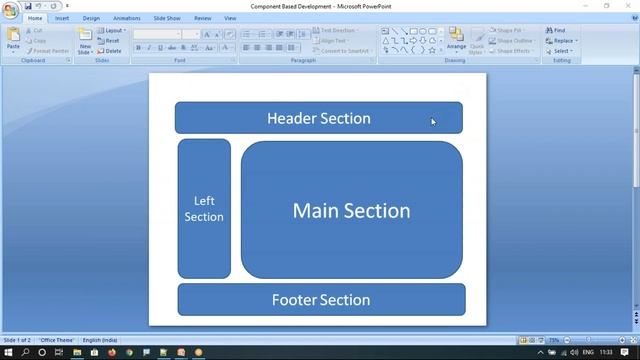Click Convert to SmartArt
640x360 pixels.
coord(342,51)
